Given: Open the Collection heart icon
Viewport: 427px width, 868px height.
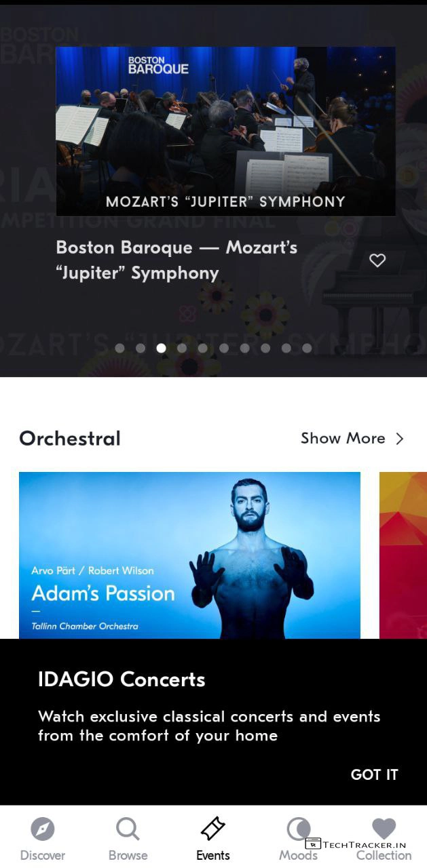Looking at the screenshot, I should click(x=384, y=829).
